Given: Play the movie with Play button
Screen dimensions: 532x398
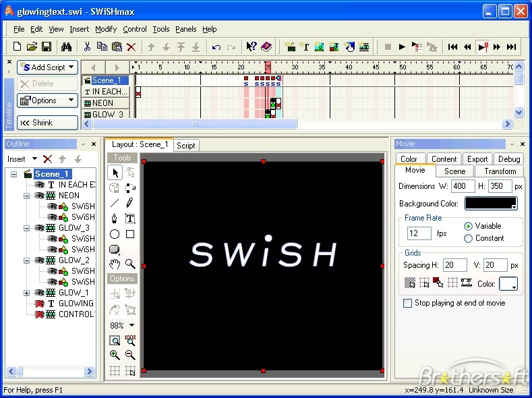Looking at the screenshot, I should [402, 47].
